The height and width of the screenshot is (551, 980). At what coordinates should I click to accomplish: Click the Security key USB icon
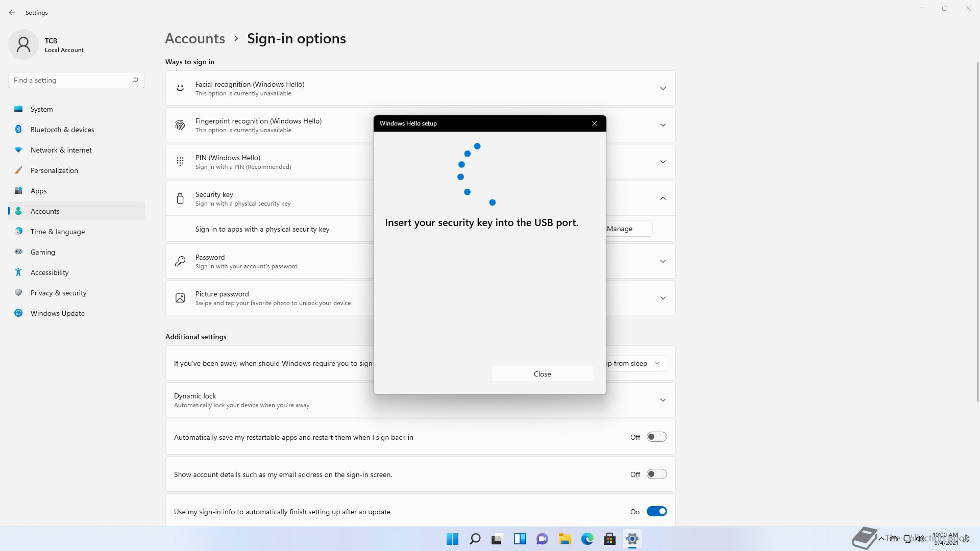pyautogui.click(x=180, y=198)
